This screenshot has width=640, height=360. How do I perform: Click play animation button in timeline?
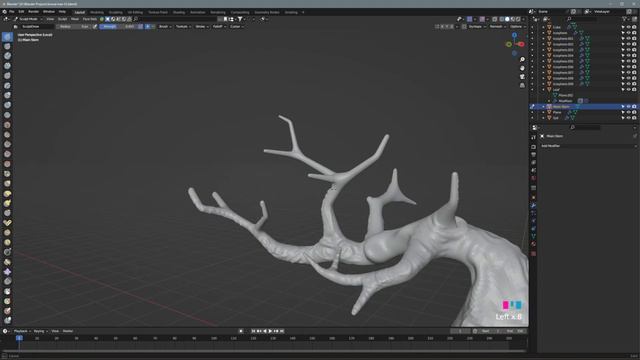(270, 331)
